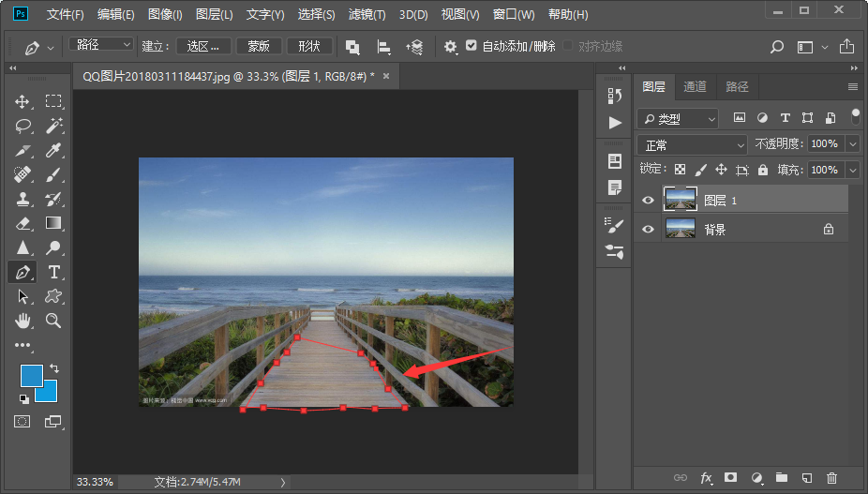This screenshot has height=494, width=868.
Task: Select the Magic Wand tool
Action: pyautogui.click(x=54, y=126)
